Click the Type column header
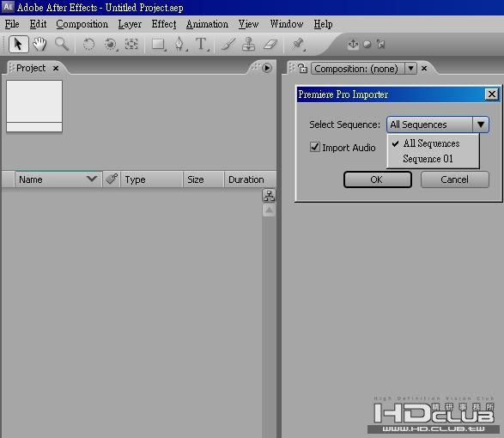504x438 pixels. click(151, 179)
